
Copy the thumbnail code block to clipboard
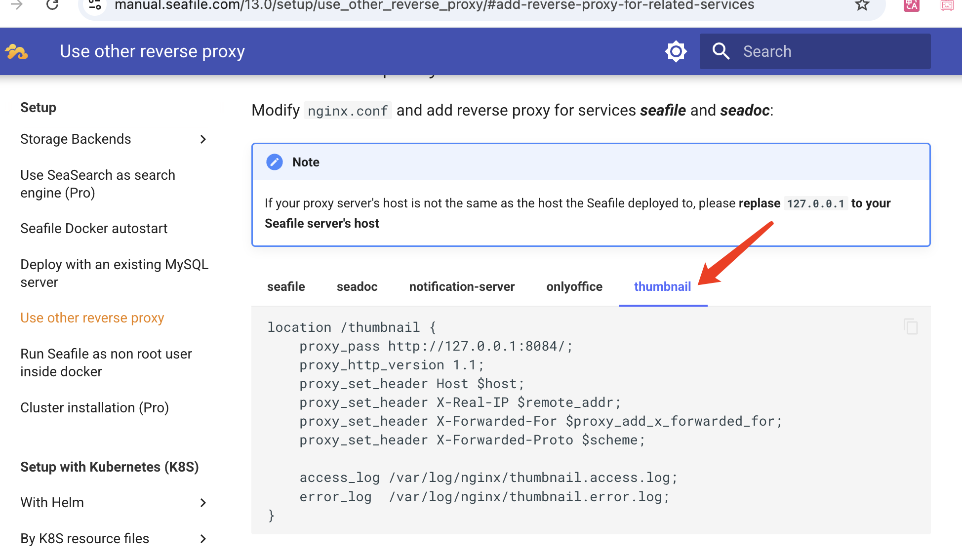910,326
